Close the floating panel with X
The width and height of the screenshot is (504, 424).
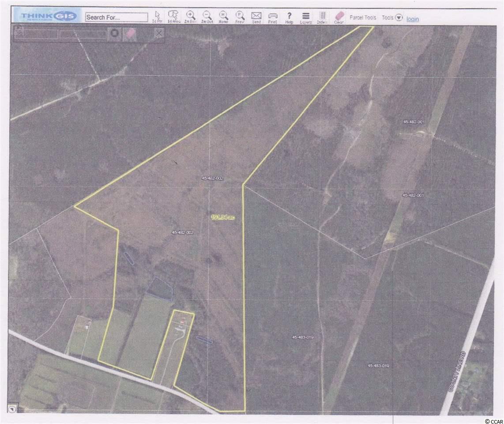(159, 33)
